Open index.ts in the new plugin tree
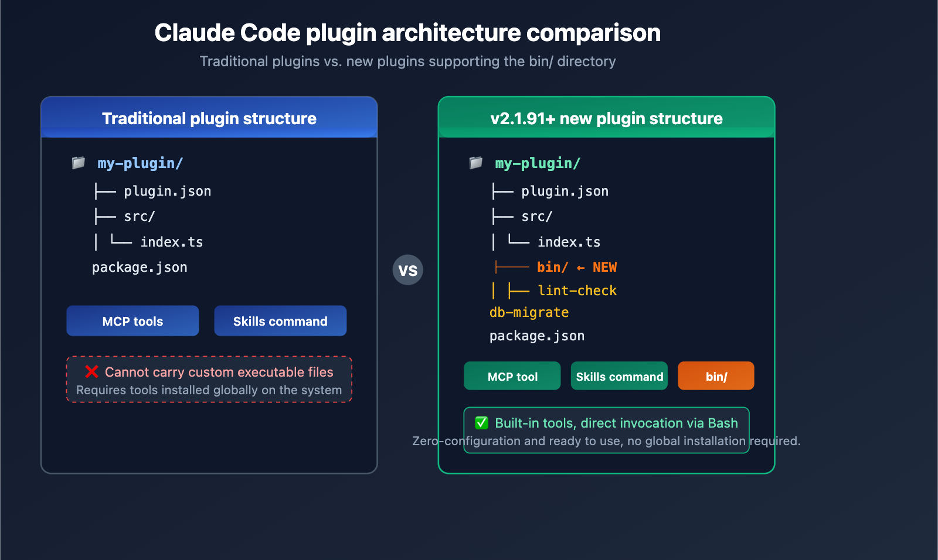Screen dimensions: 938x560 click(x=569, y=242)
